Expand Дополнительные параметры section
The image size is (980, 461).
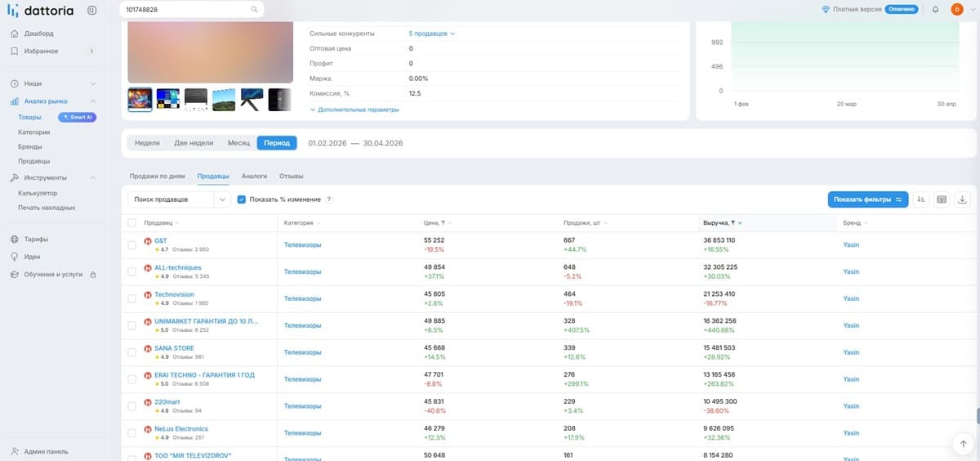(354, 110)
